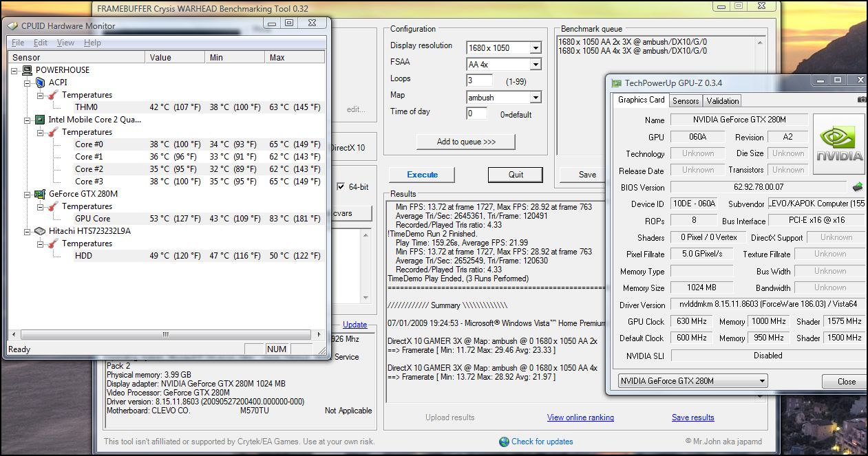
Task: Click the Sensor column header
Action: click(77, 58)
